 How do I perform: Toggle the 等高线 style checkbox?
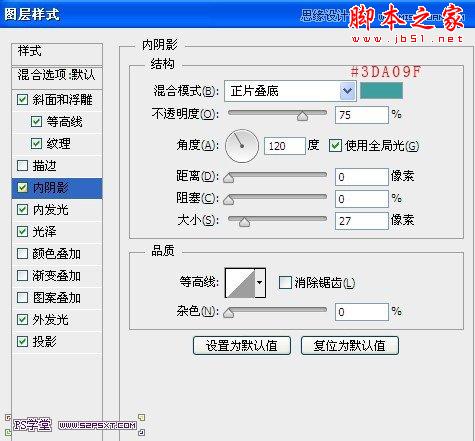pos(36,121)
